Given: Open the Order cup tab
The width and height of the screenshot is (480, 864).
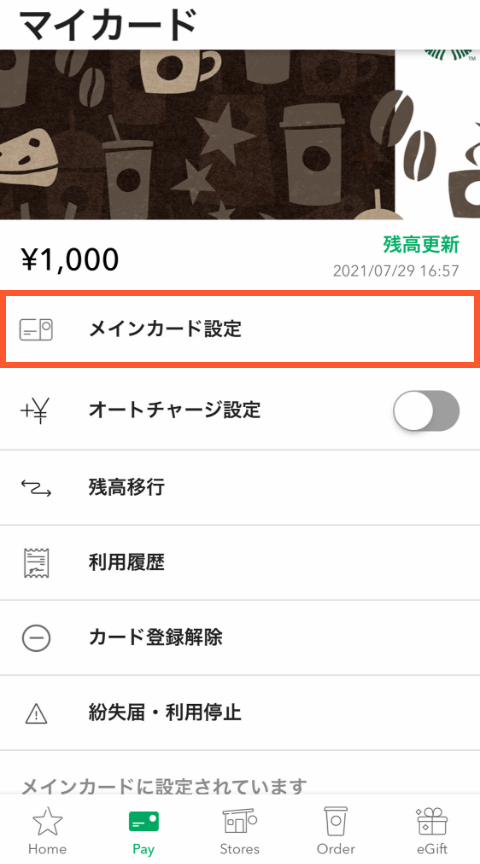Looking at the screenshot, I should [x=336, y=830].
